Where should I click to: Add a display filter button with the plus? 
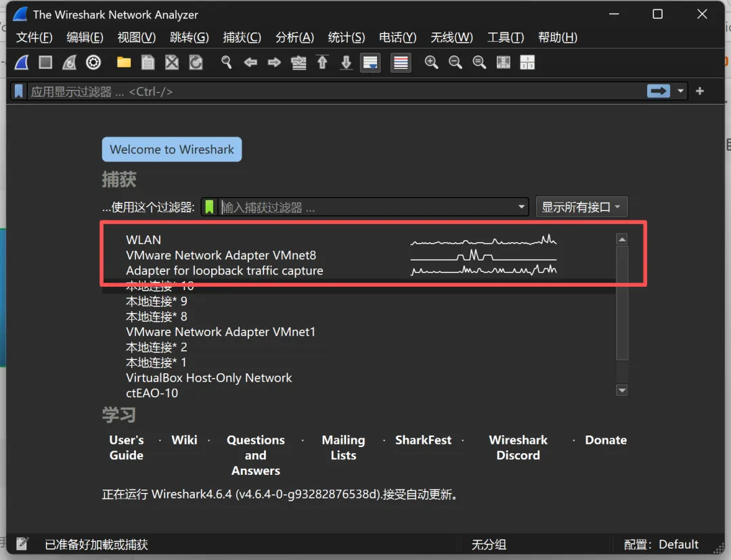point(700,91)
